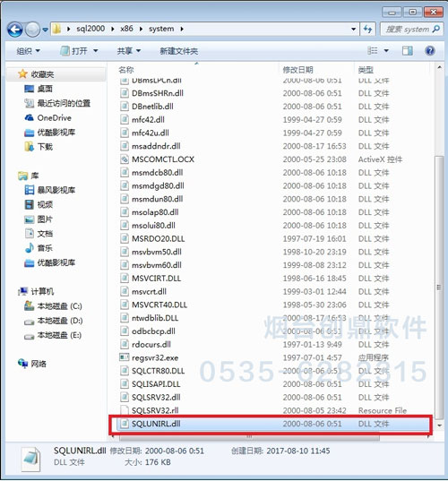Open the 共享 menu
Image resolution: width=448 pixels, height=481 pixels.
coord(128,51)
